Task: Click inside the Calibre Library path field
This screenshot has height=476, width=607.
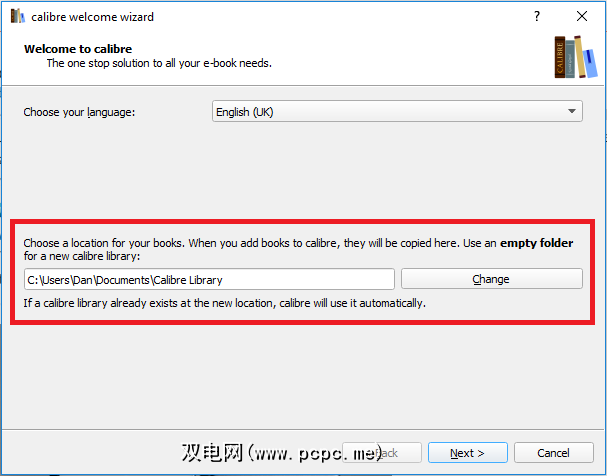Action: point(209,279)
